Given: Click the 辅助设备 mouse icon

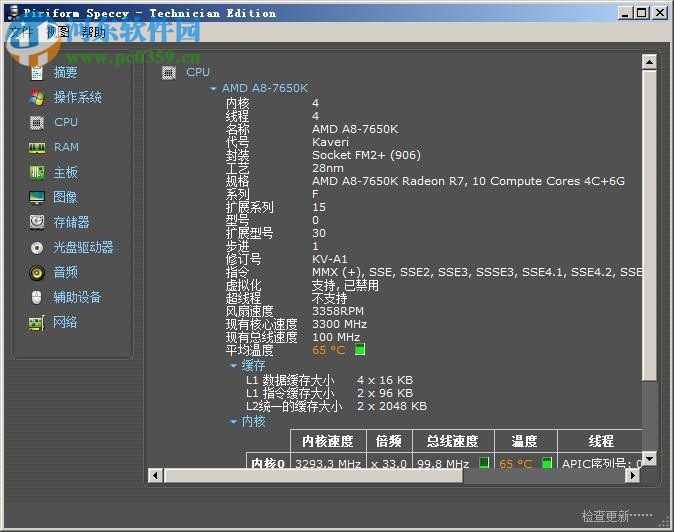Looking at the screenshot, I should [37, 297].
